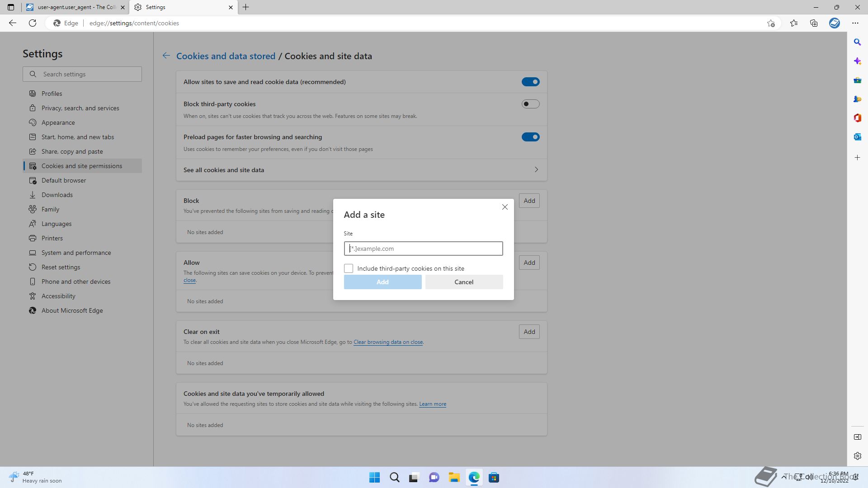Open sidebar Tools briefcase icon

point(858,80)
